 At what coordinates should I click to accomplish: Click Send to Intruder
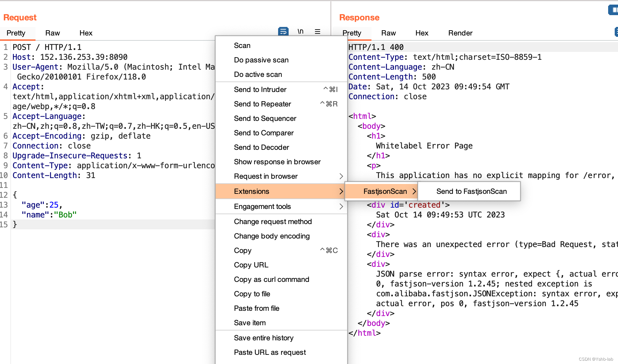tap(260, 89)
